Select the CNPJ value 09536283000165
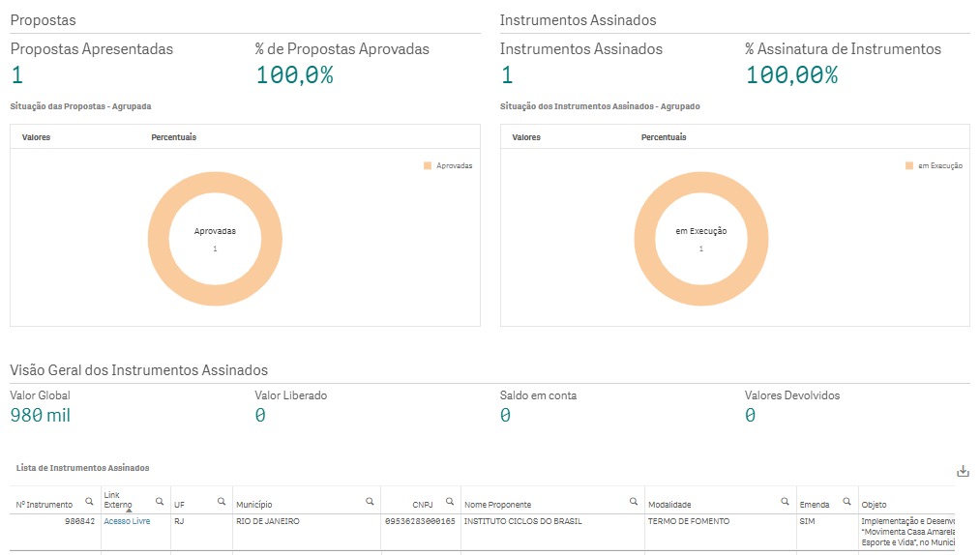This screenshot has width=980, height=555. coord(420,521)
